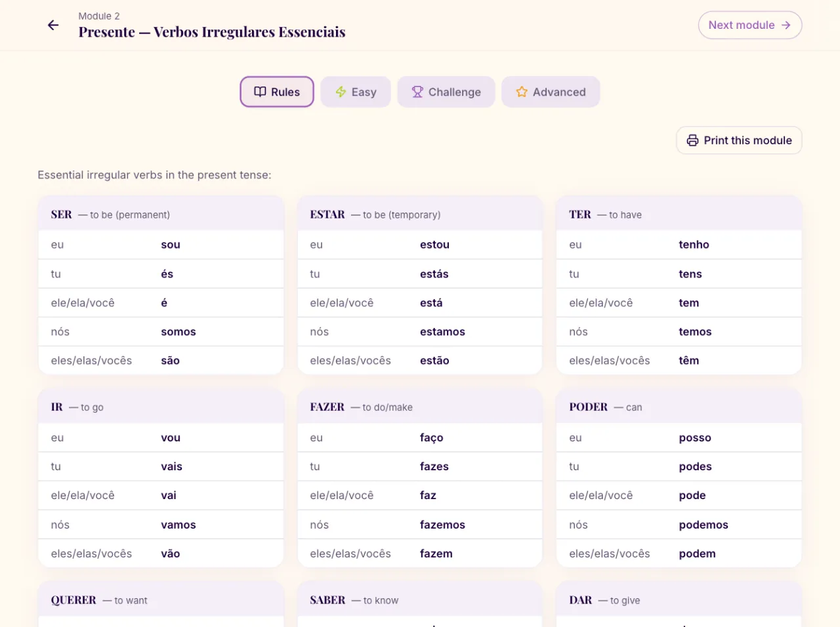Click the conjugation 'faço'

click(x=432, y=438)
